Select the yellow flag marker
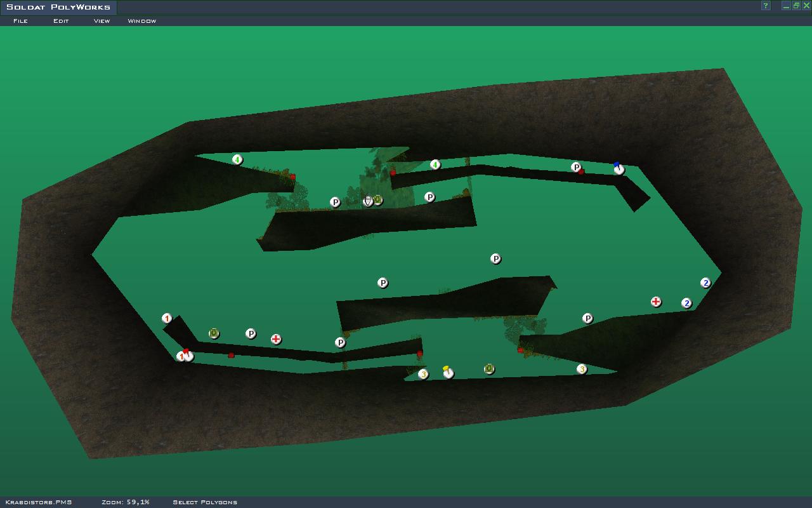This screenshot has height=508, width=812. coord(448,373)
